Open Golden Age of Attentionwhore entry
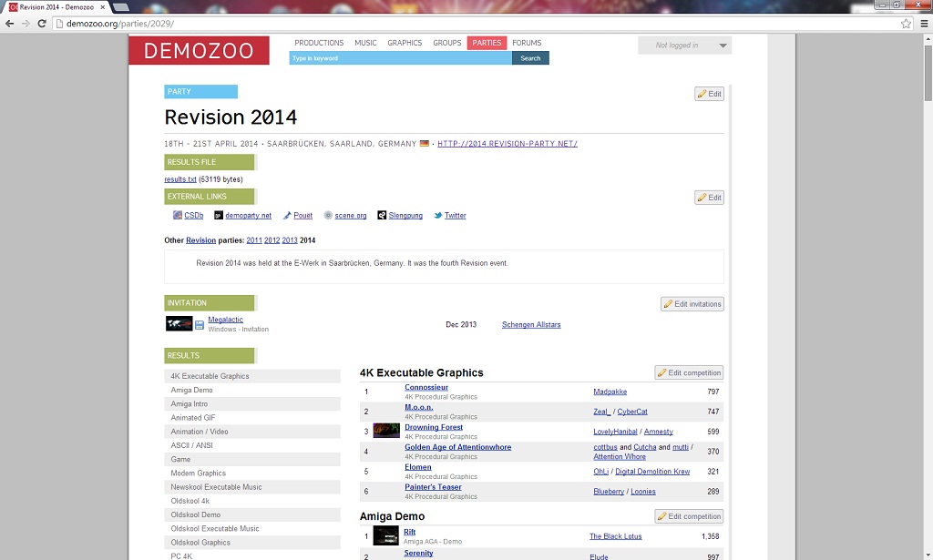 (x=457, y=447)
